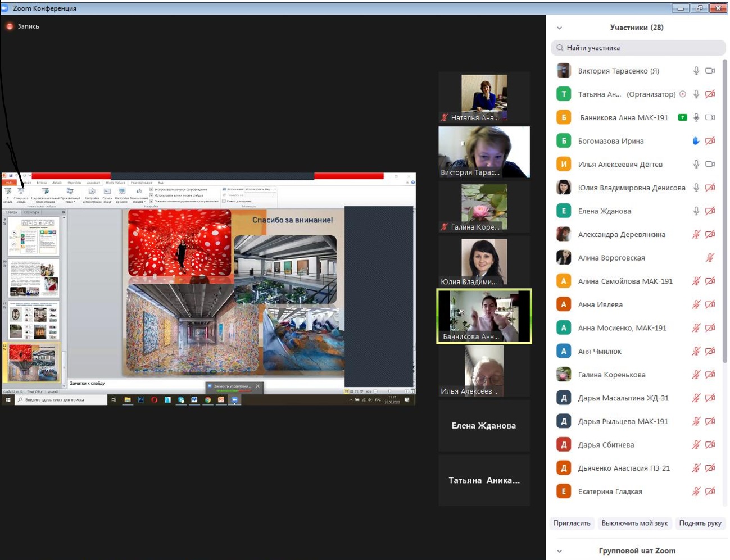Click 'Поднять руку' button
Screen dimensions: 730x560
click(700, 523)
